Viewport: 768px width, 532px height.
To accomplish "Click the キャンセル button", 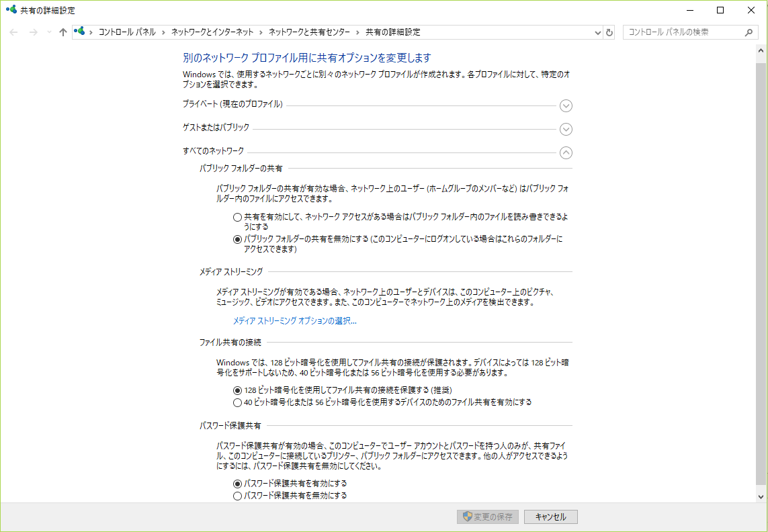I will [550, 517].
